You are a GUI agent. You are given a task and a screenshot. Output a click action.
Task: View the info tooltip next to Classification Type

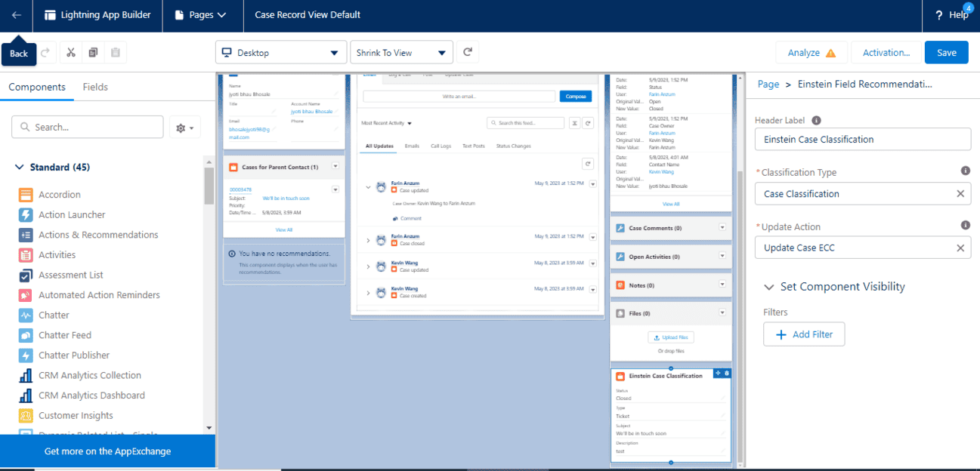[965, 171]
